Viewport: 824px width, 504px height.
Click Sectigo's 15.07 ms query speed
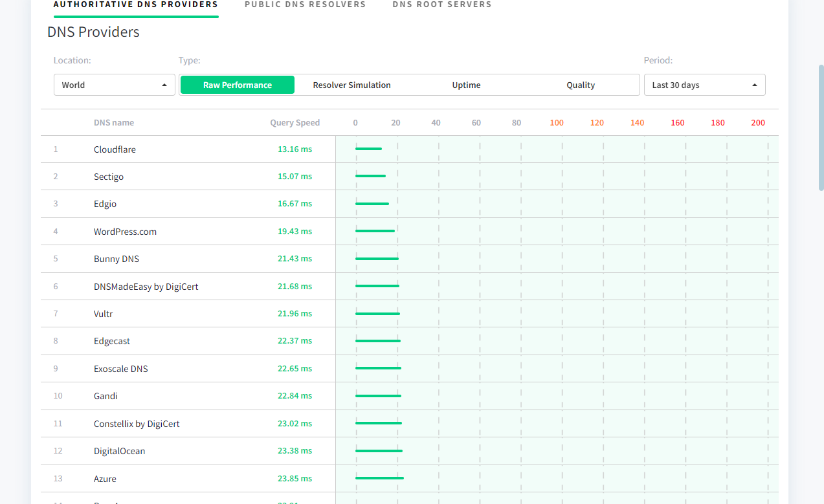295,177
